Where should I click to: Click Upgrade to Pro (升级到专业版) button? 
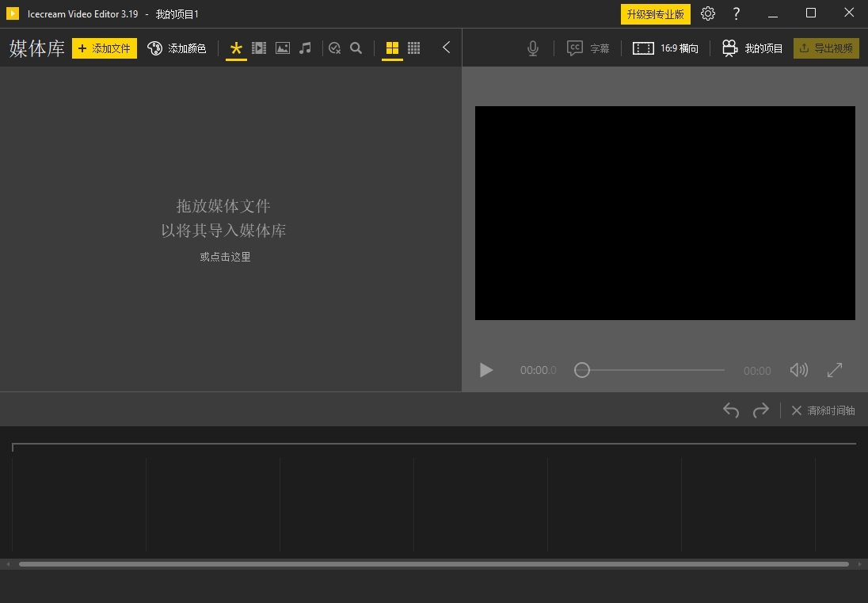(x=655, y=14)
